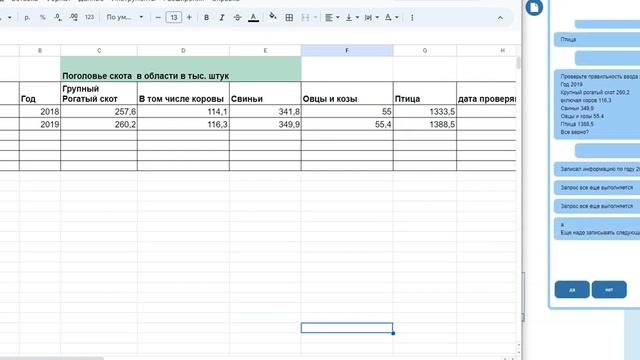Decrease decimal places
The height and width of the screenshot is (360, 640).
pos(58,18)
